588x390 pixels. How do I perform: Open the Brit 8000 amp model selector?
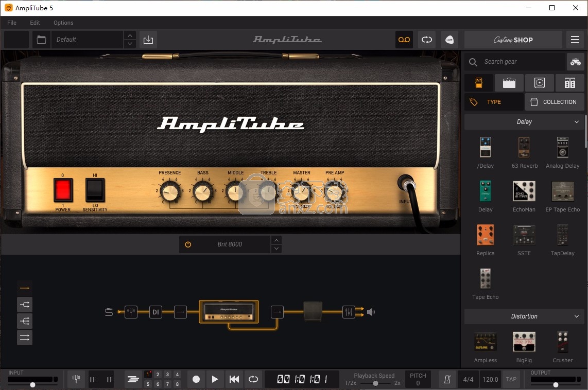[x=230, y=244]
